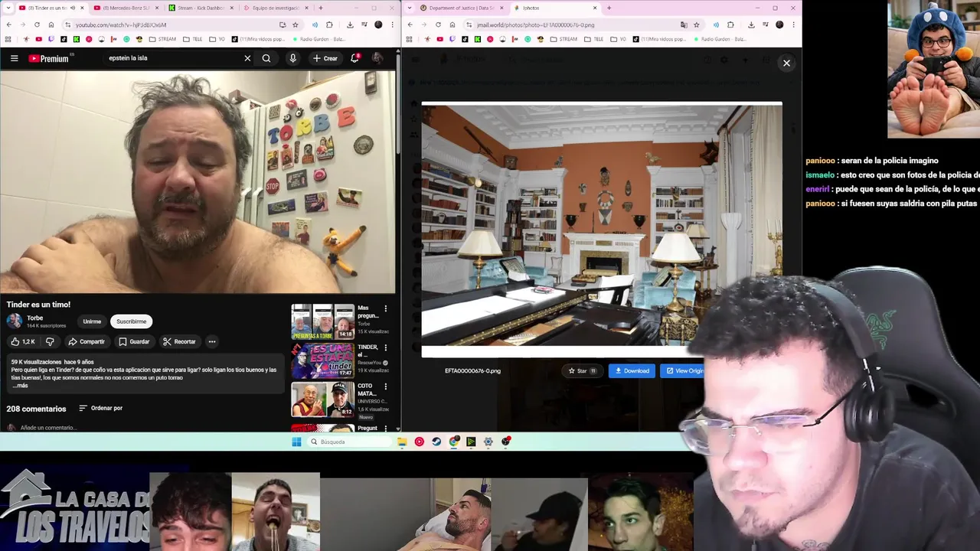Like the video with 1,2 K thumbs-up
This screenshot has height=551, width=980.
22,341
